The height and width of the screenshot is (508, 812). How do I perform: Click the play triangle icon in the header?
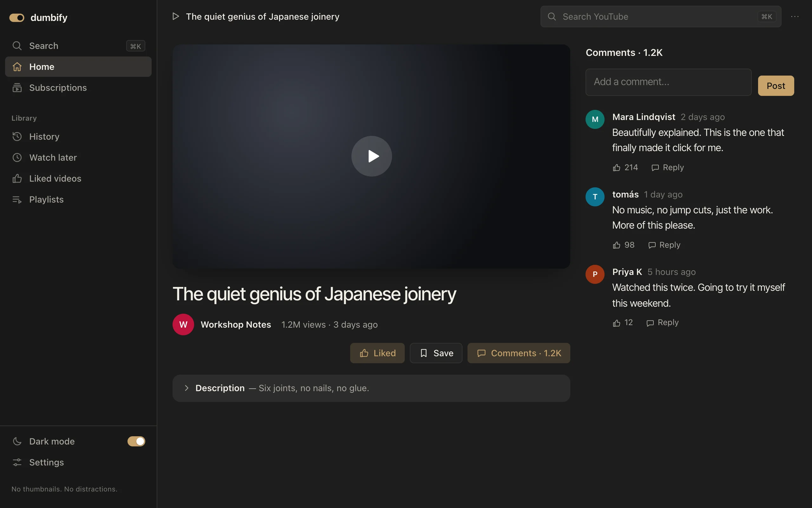click(x=175, y=17)
